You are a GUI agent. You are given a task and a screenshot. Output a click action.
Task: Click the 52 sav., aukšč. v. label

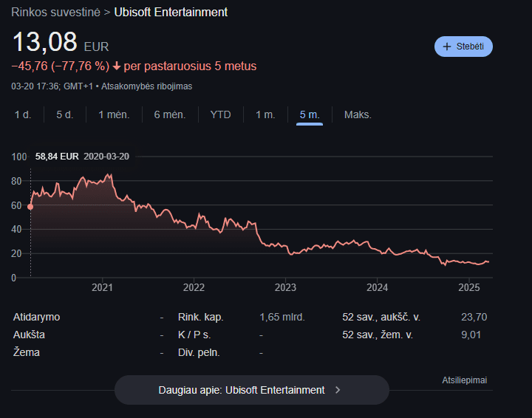pos(381,317)
